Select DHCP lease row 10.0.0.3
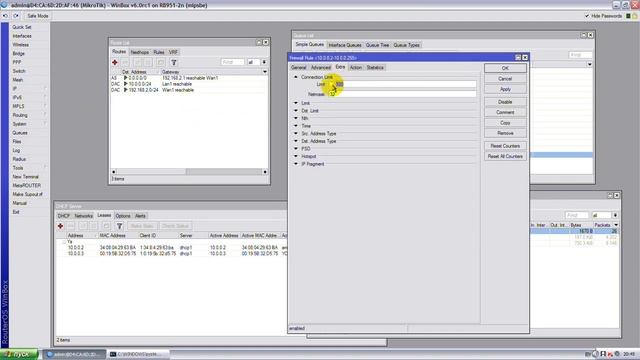The height and width of the screenshot is (360, 640). (171, 253)
